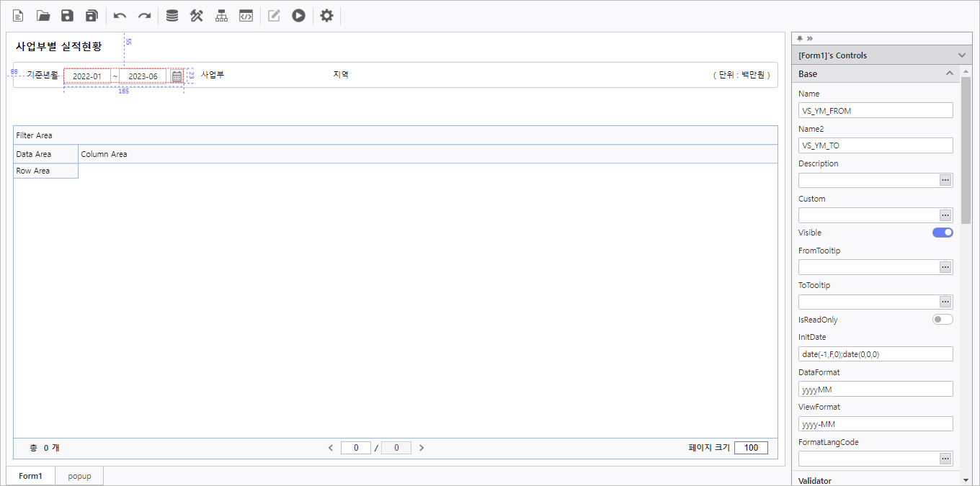Open a file with the folder icon
980x486 pixels.
click(x=43, y=16)
